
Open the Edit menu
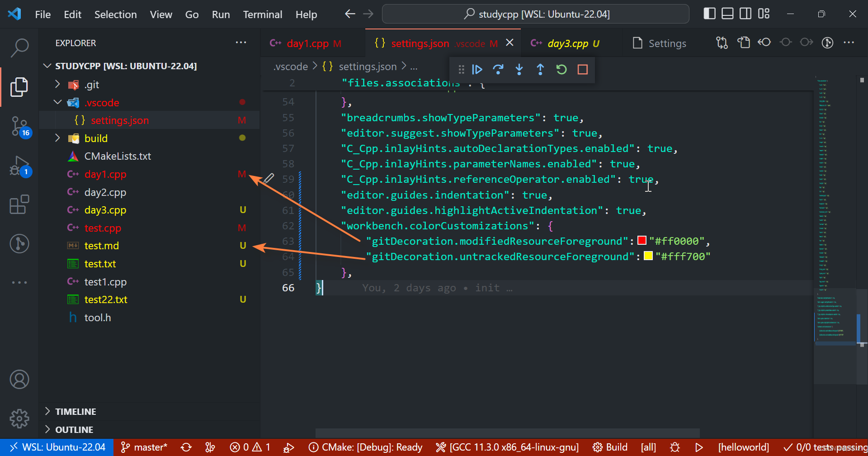(73, 14)
